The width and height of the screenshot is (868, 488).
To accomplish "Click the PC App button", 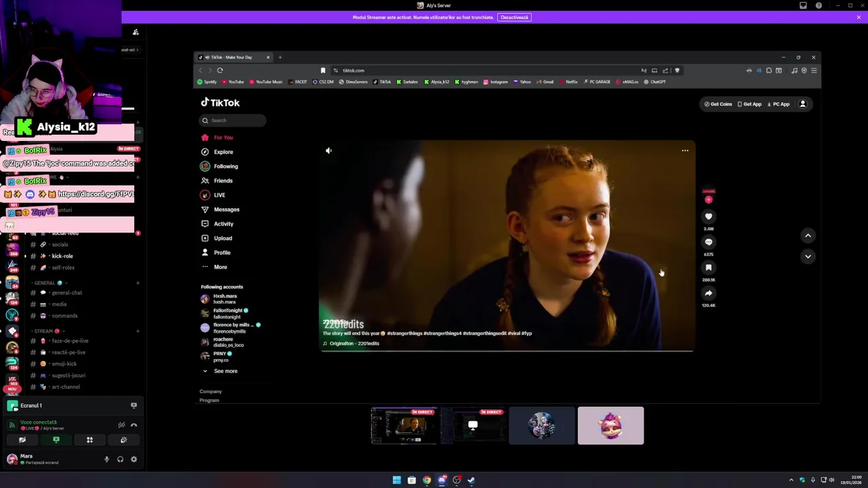I will [x=778, y=104].
